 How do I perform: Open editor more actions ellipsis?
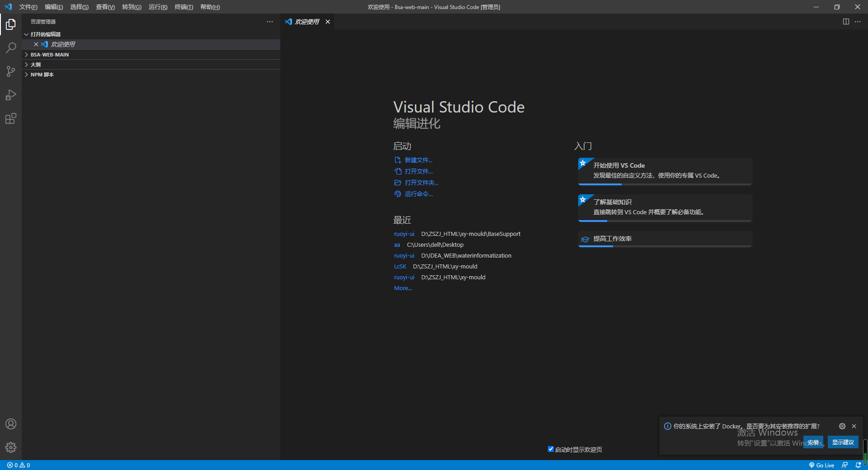coord(858,22)
